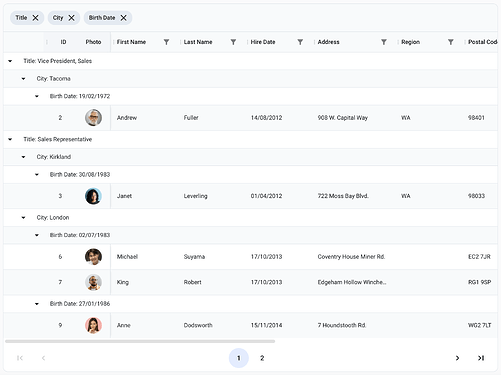This screenshot has height=375, width=501.
Task: Open the First Name column filter
Action: click(x=166, y=42)
